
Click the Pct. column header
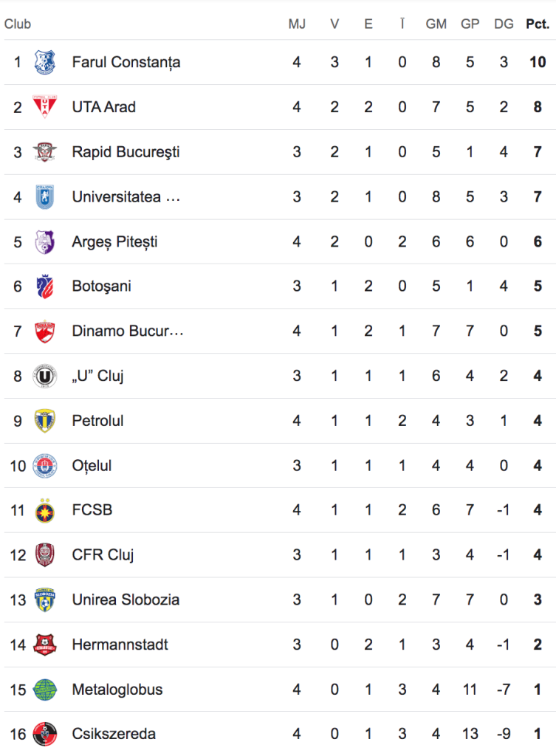click(538, 24)
